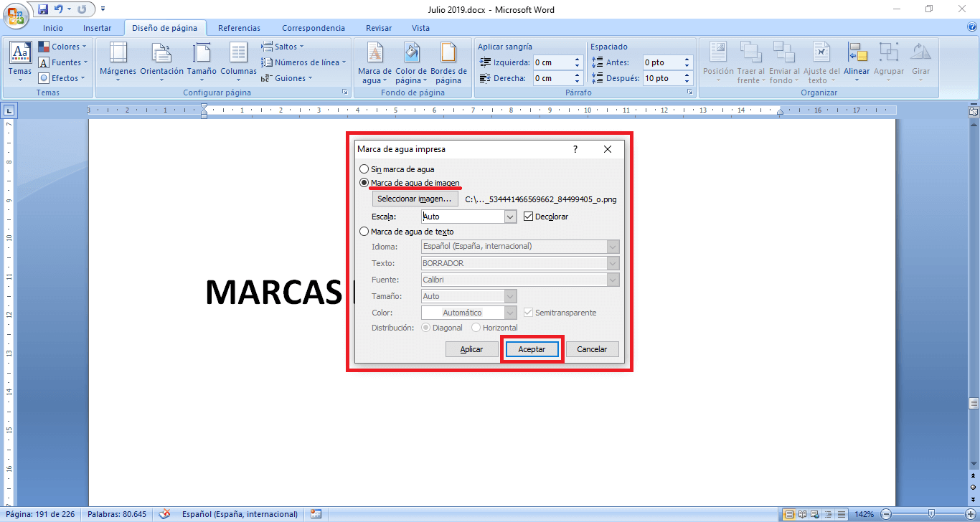Switch to the Inicio ribbon tab
980x522 pixels.
[x=53, y=28]
